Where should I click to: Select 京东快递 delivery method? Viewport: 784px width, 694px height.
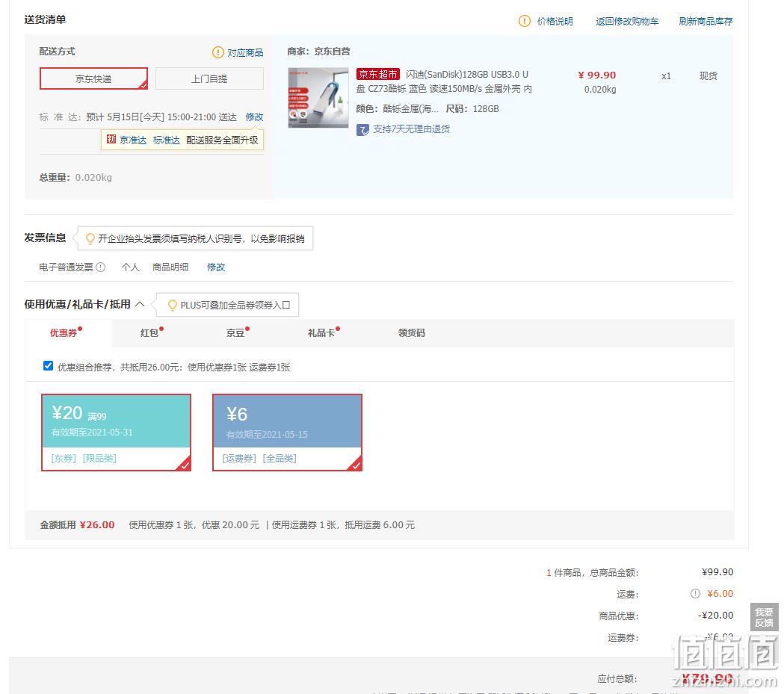click(x=93, y=78)
